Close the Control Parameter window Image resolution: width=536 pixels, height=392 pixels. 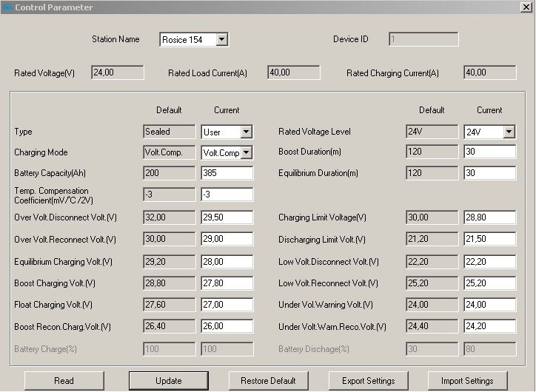click(x=526, y=7)
